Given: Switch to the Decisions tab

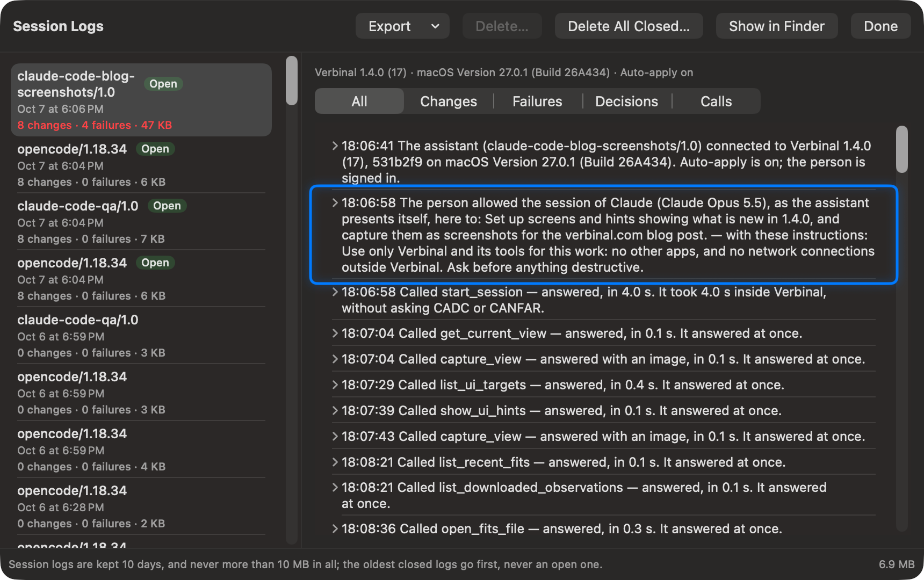Looking at the screenshot, I should click(x=626, y=102).
